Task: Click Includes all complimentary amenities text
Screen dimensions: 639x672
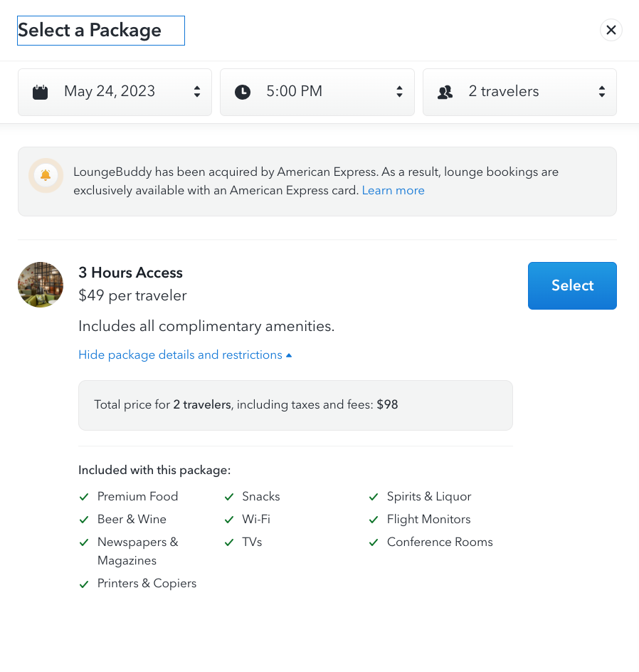Action: 206,326
